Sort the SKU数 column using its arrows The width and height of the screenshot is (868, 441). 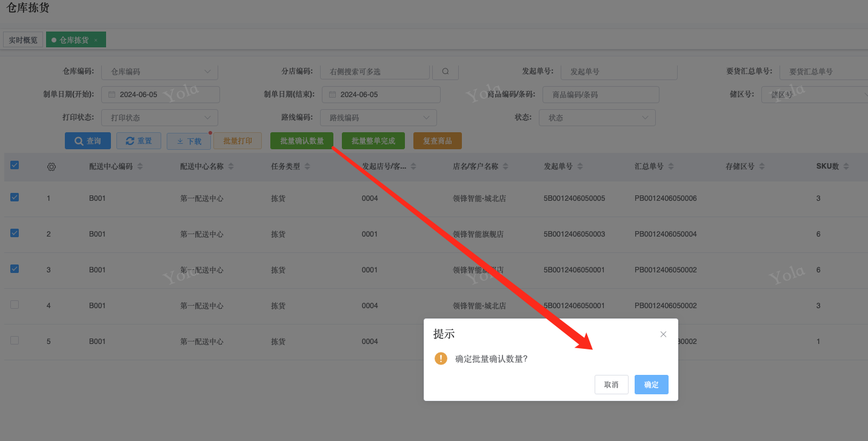pos(846,166)
